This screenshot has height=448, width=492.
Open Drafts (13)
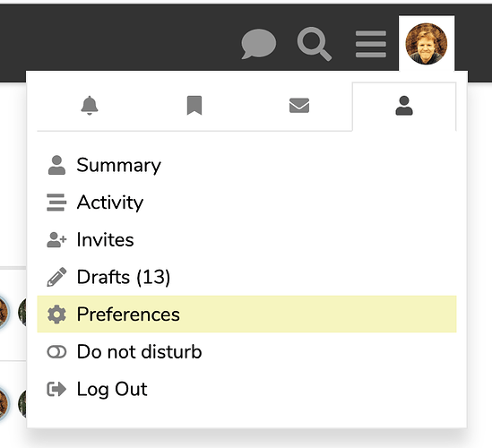(246, 277)
